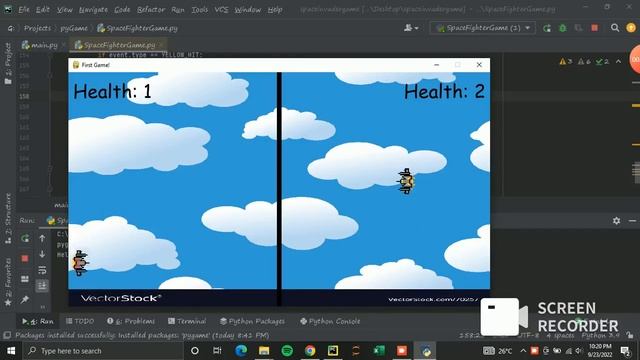Screen dimensions: 640x360
Task: Open the File menu
Action: [x=24, y=9]
